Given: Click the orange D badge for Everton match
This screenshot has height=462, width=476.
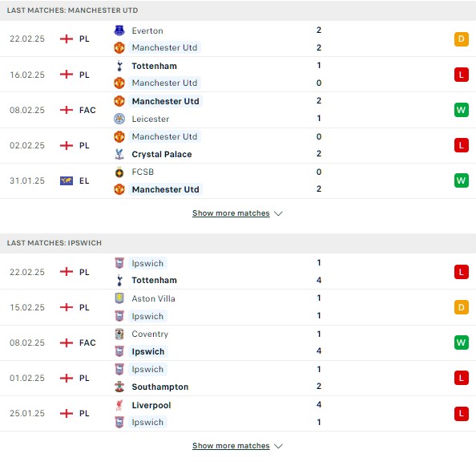Looking at the screenshot, I should pos(461,39).
